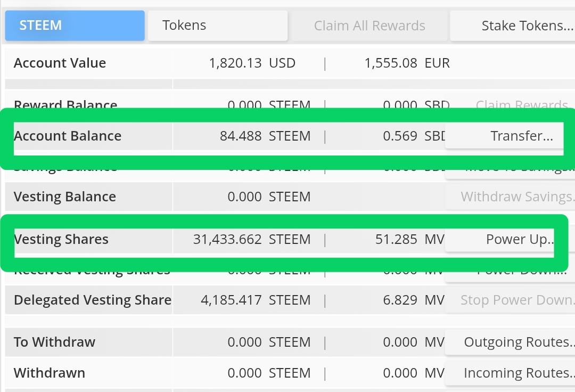Select the To Withdraw label

[x=55, y=342]
